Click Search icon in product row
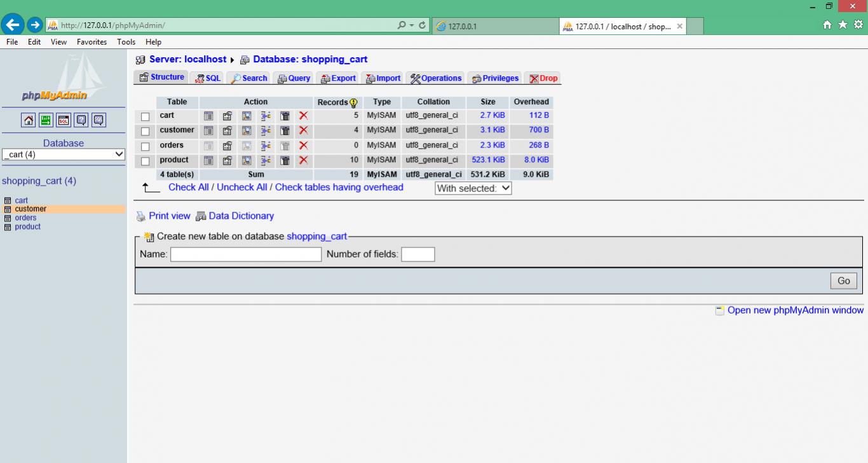 click(247, 160)
